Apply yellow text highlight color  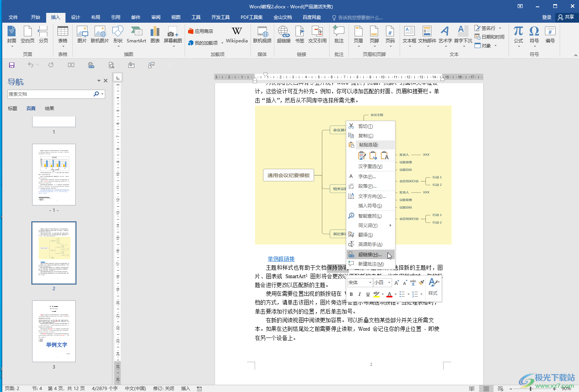[376, 294]
